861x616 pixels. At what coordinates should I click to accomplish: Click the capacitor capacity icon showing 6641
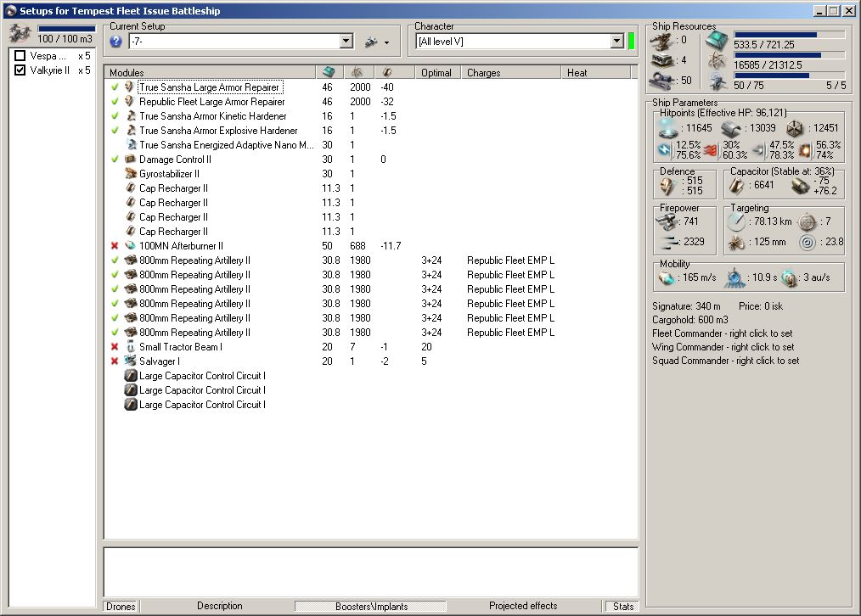click(736, 186)
